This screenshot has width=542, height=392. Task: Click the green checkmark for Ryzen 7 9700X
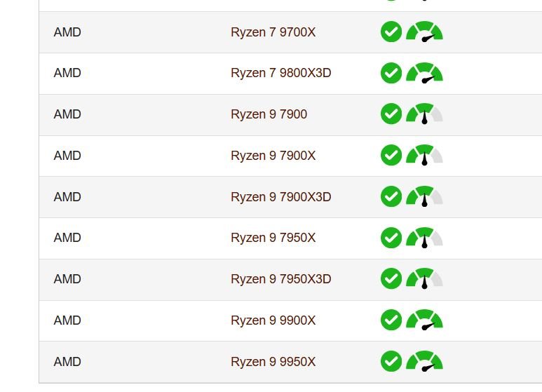(391, 32)
